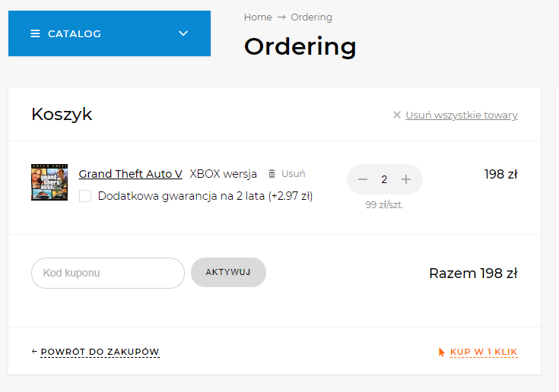Follow the Powrót do zakupów link
This screenshot has width=559, height=392.
(100, 352)
